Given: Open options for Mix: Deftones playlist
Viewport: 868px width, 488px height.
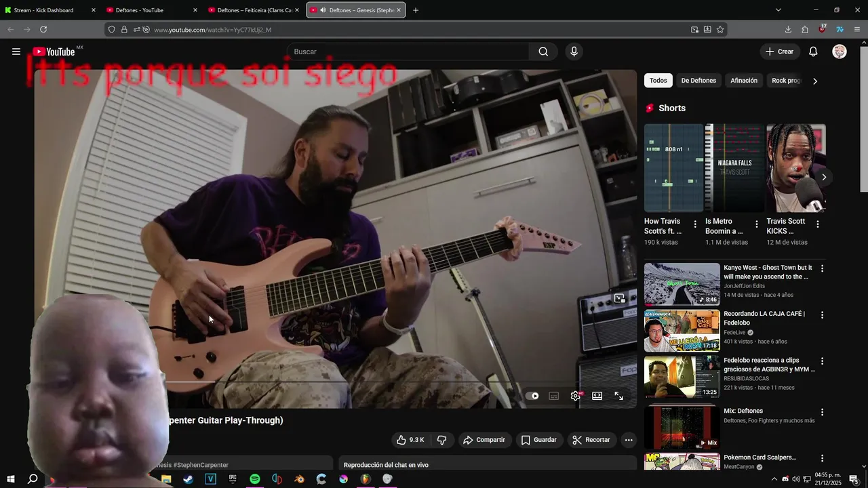Looking at the screenshot, I should click(822, 412).
